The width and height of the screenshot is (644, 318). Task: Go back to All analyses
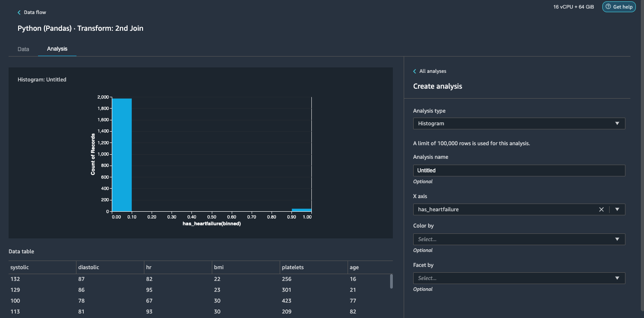[x=432, y=71]
